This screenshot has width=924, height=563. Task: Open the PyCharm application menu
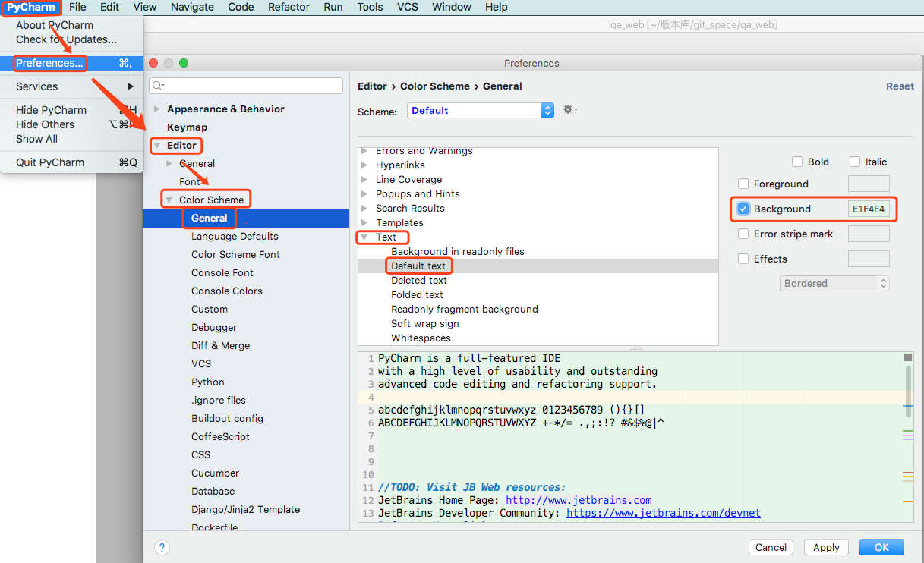tap(31, 7)
